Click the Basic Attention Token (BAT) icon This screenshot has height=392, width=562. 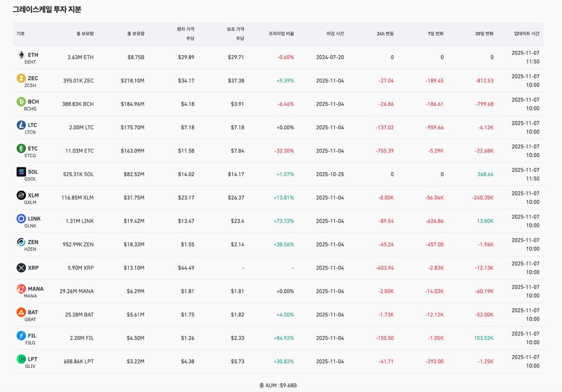21,312
